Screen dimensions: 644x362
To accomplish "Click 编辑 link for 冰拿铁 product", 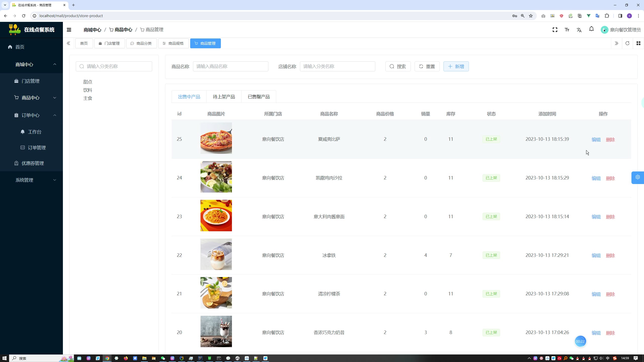I will click(596, 255).
